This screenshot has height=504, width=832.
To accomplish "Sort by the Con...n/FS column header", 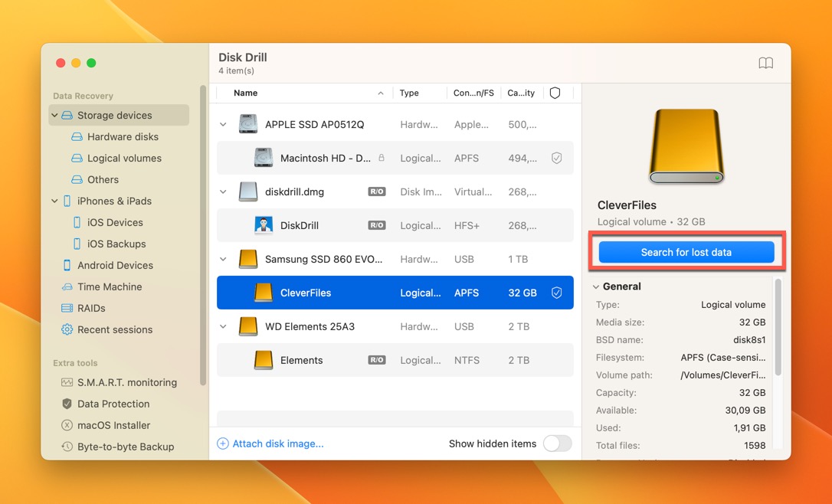I will coord(473,93).
